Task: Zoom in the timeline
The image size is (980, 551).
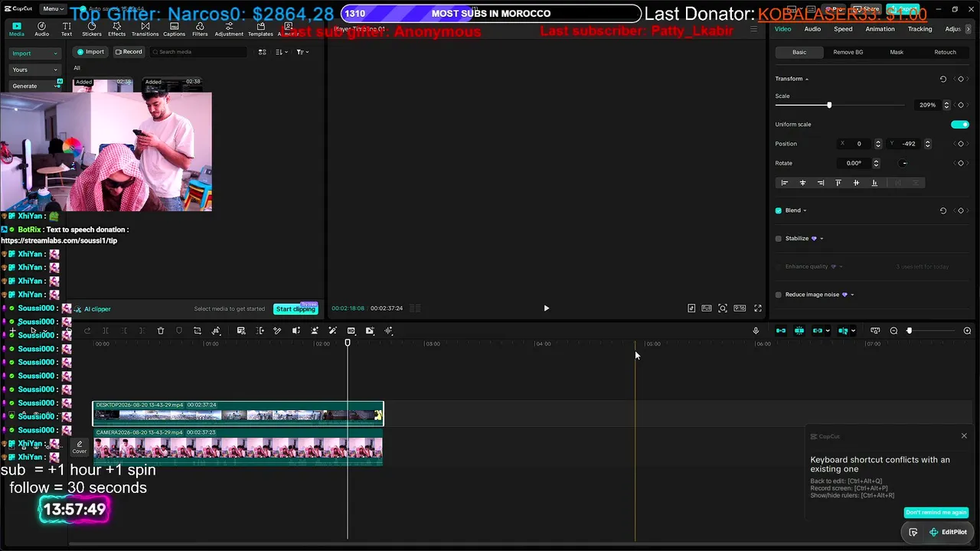Action: point(967,331)
